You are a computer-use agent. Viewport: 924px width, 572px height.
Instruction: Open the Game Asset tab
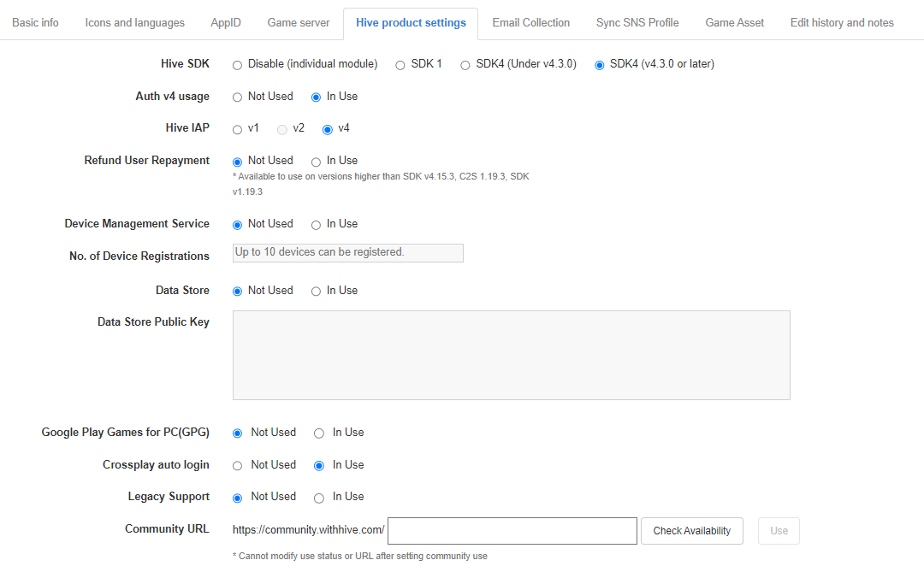(x=734, y=23)
